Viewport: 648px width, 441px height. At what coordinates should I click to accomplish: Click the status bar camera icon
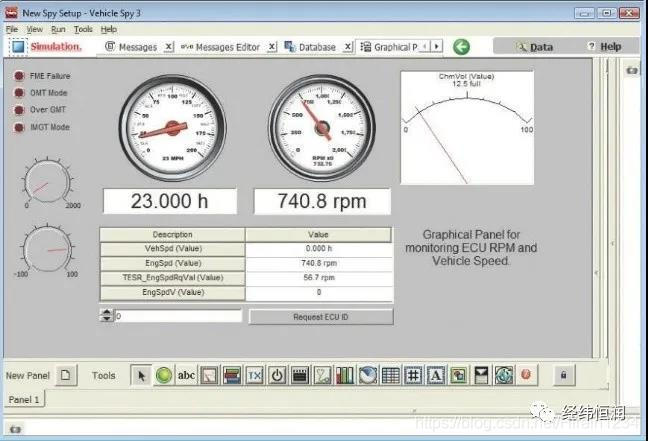click(15, 429)
